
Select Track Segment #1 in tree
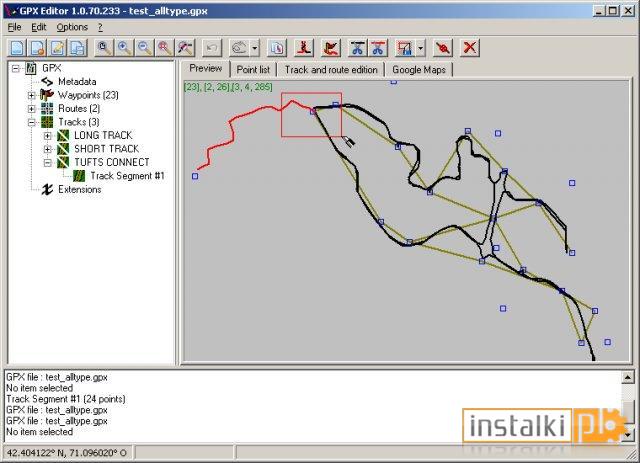click(x=127, y=176)
